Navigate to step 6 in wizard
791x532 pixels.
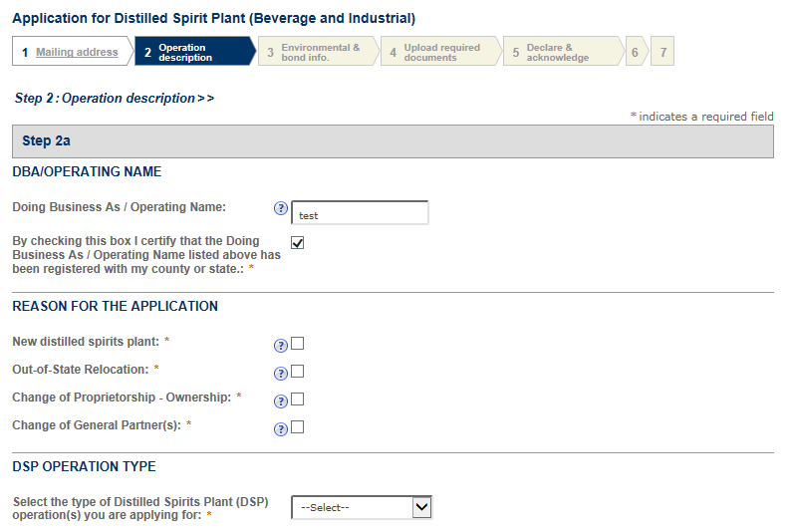(636, 52)
